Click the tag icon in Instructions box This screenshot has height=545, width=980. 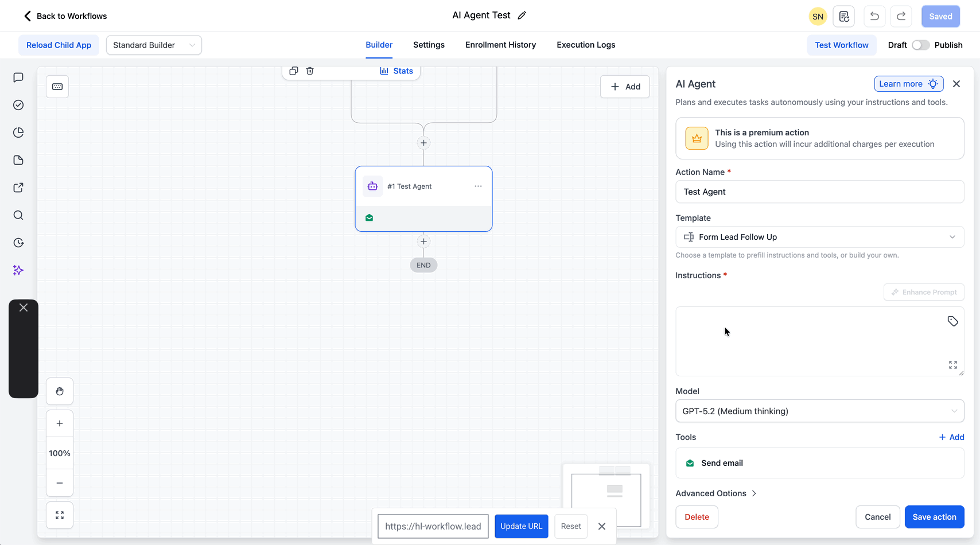[952, 321]
